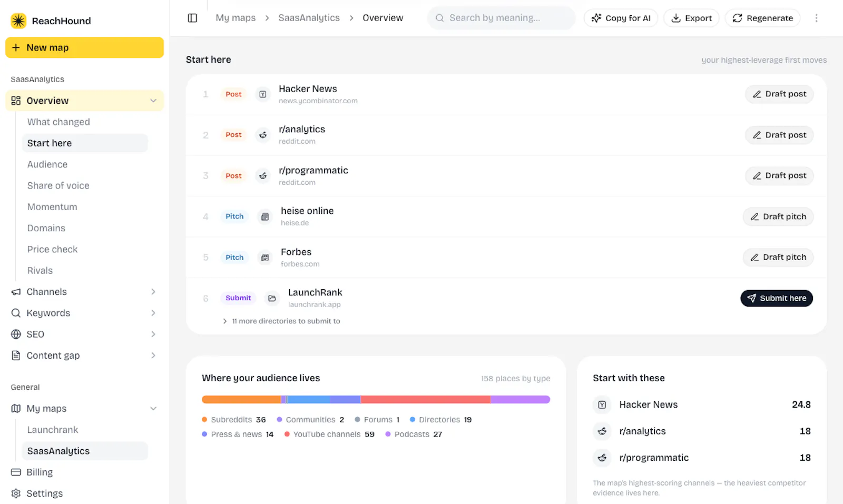Image resolution: width=843 pixels, height=504 pixels.
Task: Focus the Search by meaning field
Action: pos(502,18)
